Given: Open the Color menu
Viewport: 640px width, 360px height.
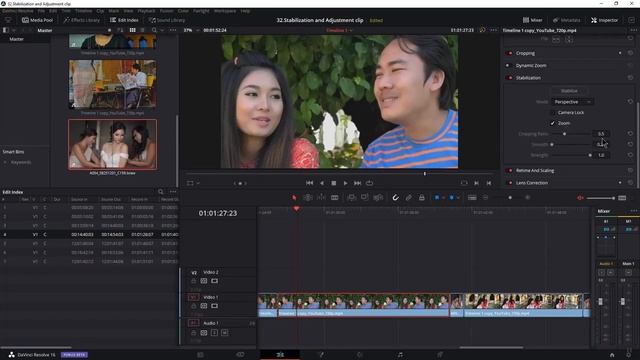Looking at the screenshot, I should 183,11.
